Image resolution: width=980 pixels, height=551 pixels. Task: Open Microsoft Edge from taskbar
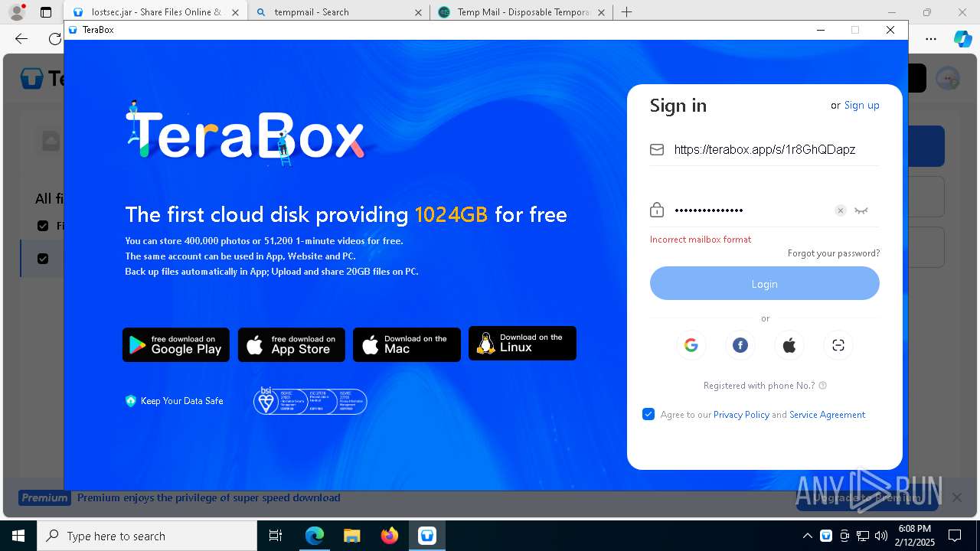(x=315, y=536)
